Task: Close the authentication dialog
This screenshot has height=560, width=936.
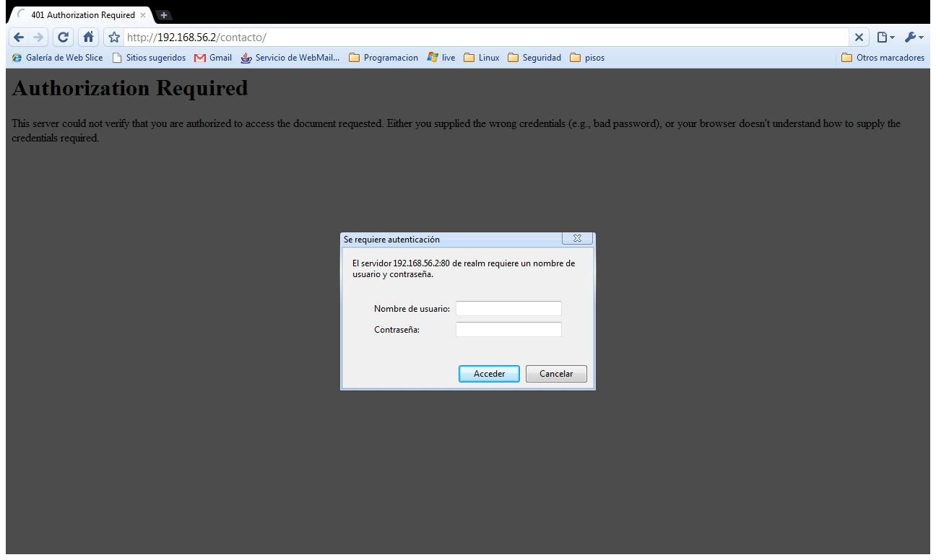Action: 578,238
